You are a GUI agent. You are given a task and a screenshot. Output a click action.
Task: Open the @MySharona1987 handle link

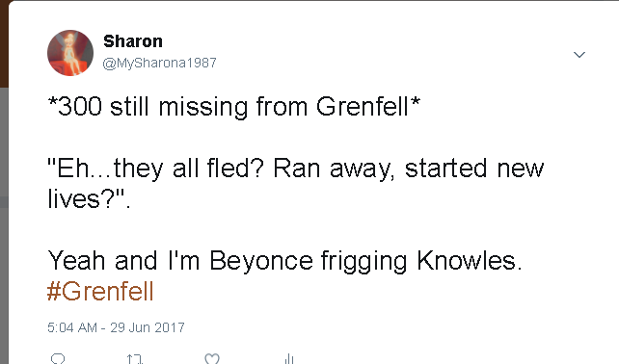[159, 63]
